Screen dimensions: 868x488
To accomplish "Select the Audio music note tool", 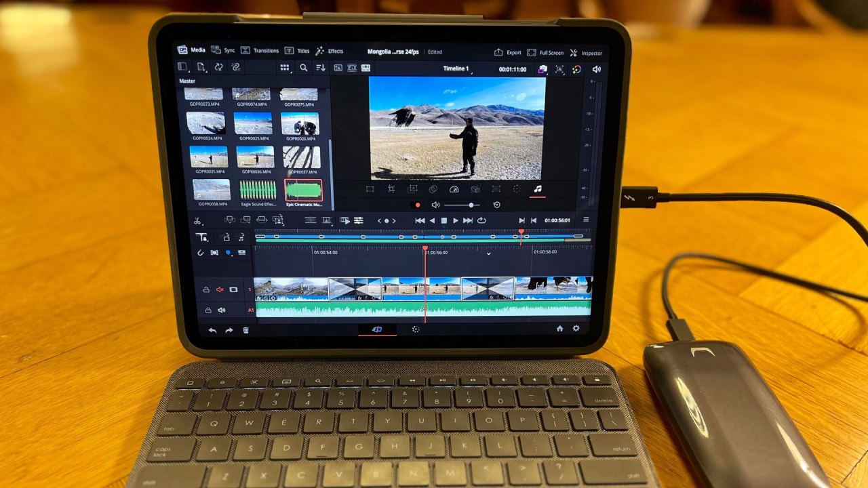I will click(x=538, y=189).
